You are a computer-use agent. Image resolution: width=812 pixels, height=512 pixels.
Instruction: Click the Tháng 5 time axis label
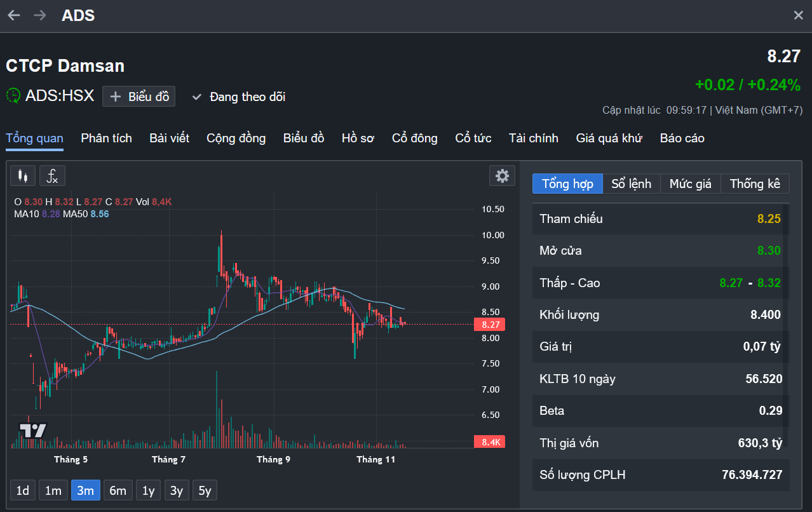coord(71,459)
